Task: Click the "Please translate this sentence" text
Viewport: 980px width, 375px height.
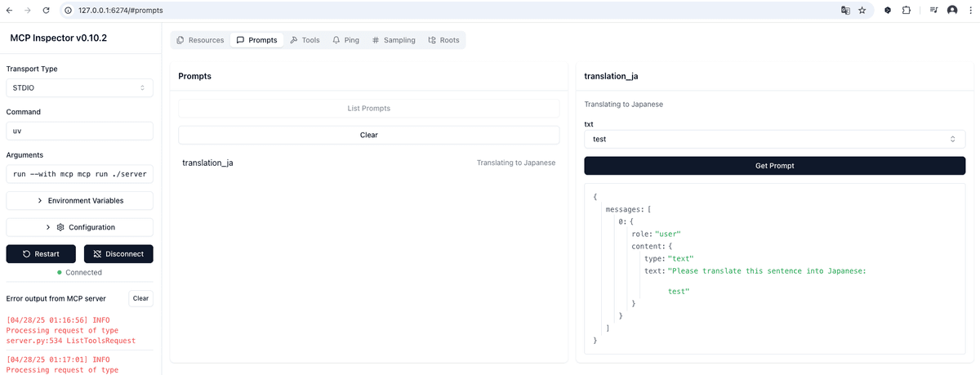Action: click(x=766, y=270)
